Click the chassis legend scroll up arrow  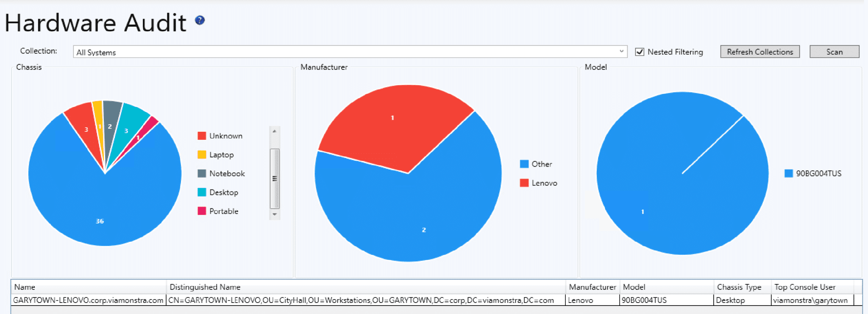[275, 131]
